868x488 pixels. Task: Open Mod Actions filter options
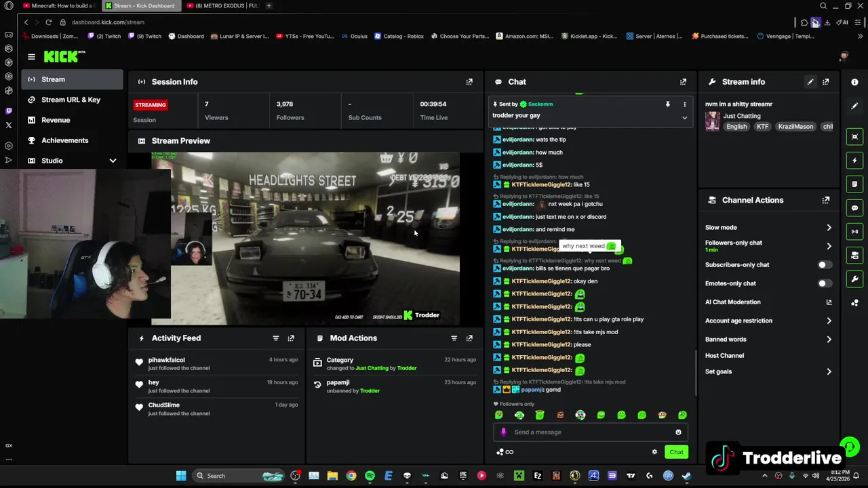pos(454,338)
